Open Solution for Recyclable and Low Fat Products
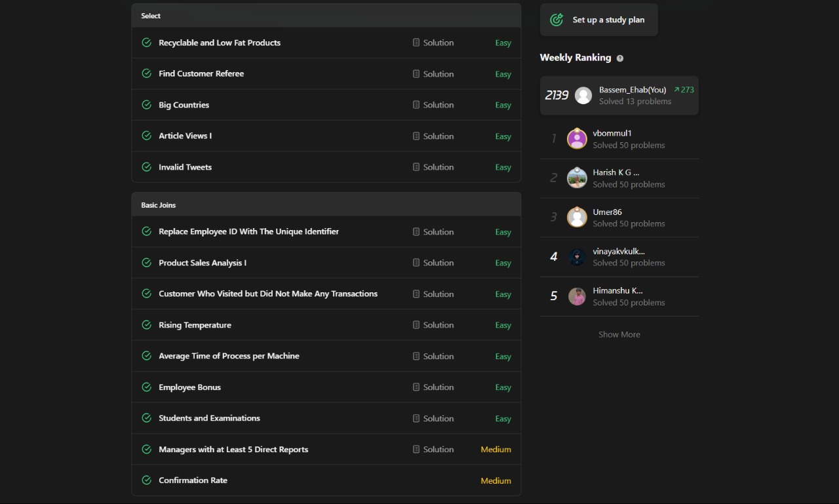Viewport: 839px width, 504px height. click(x=433, y=43)
